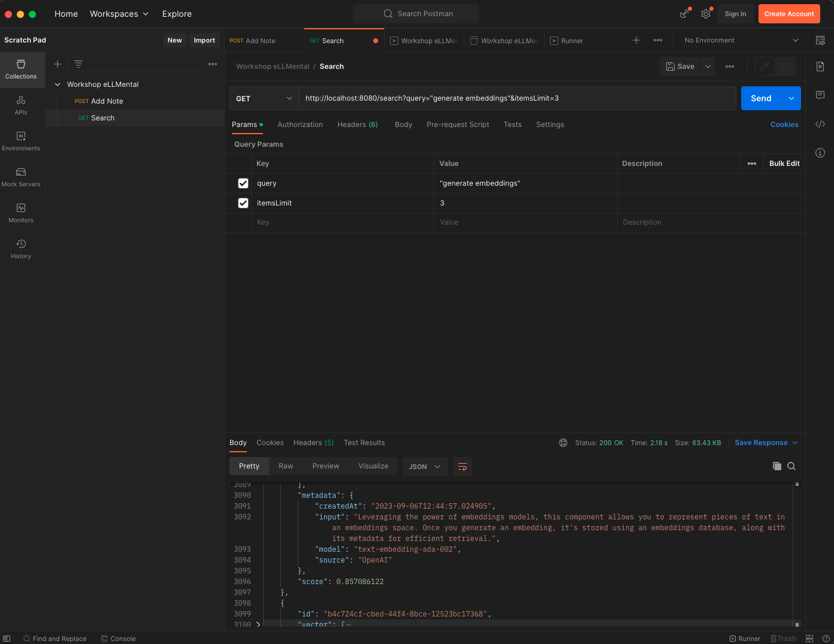The image size is (834, 644).
Task: Open the Environments sidebar panel
Action: point(21,141)
